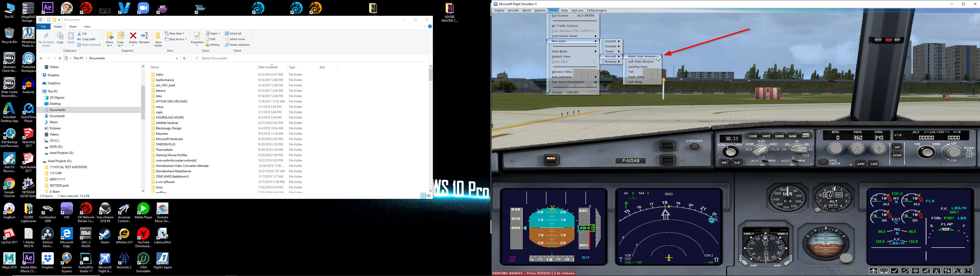Click the SPD selector knob
This screenshot has height=276, width=980.
pos(836,149)
